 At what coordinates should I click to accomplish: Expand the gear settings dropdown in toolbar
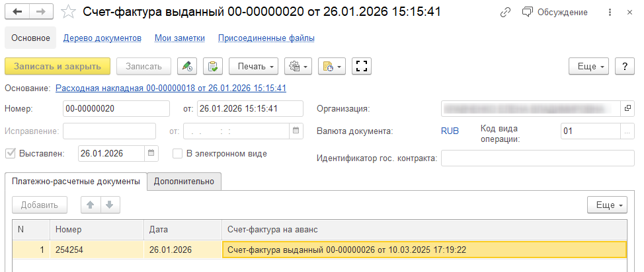(x=297, y=66)
